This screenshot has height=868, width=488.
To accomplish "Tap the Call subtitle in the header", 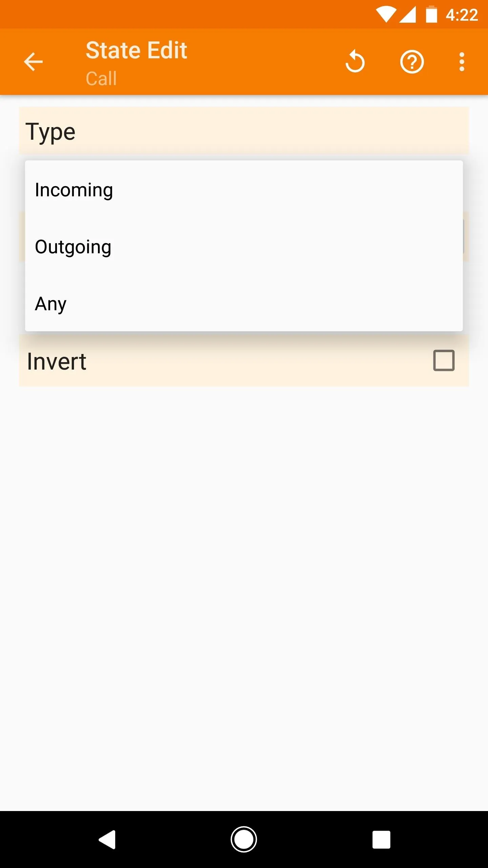I will pos(101,79).
